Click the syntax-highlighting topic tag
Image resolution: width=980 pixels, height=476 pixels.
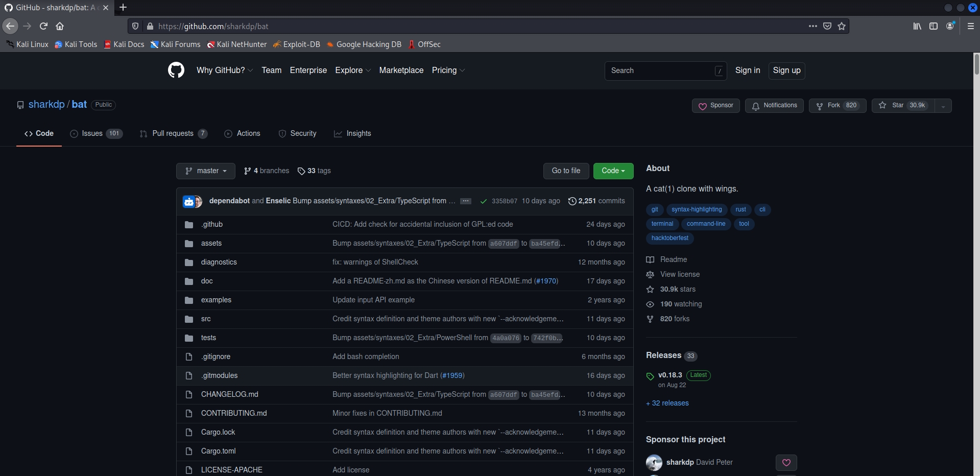697,210
